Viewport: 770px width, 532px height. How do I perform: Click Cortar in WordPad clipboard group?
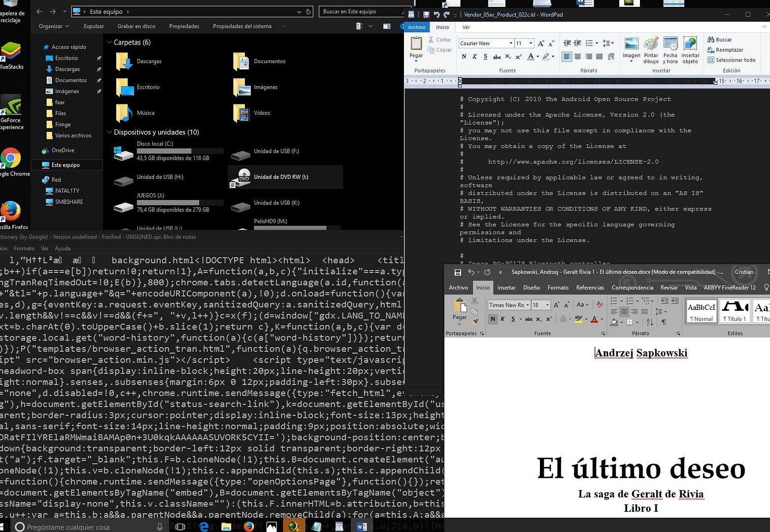(x=439, y=39)
